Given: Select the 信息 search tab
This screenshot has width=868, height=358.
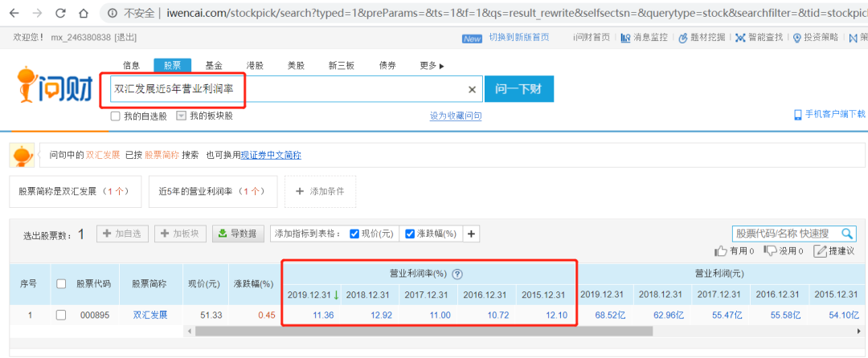Looking at the screenshot, I should tap(131, 66).
